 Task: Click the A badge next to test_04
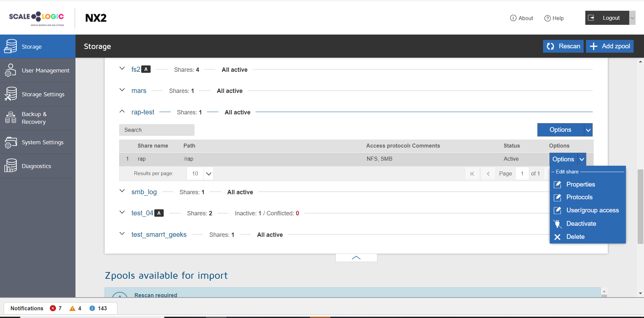point(159,213)
